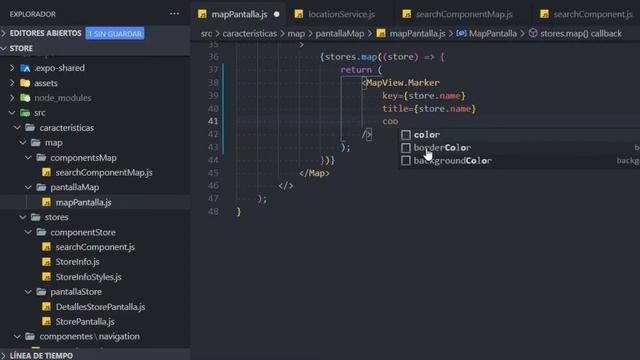Image resolution: width=640 pixels, height=360 pixels.
Task: Collapse the map folder chevron
Action: (x=23, y=142)
